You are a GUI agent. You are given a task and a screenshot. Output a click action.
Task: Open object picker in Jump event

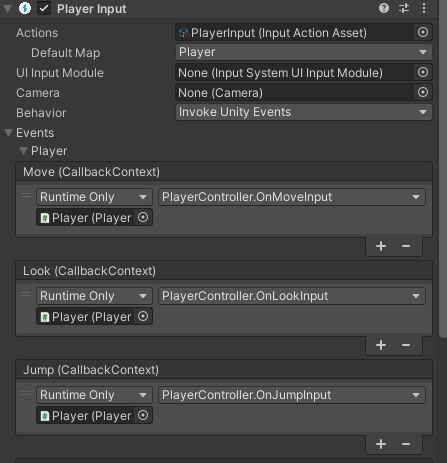[143, 416]
